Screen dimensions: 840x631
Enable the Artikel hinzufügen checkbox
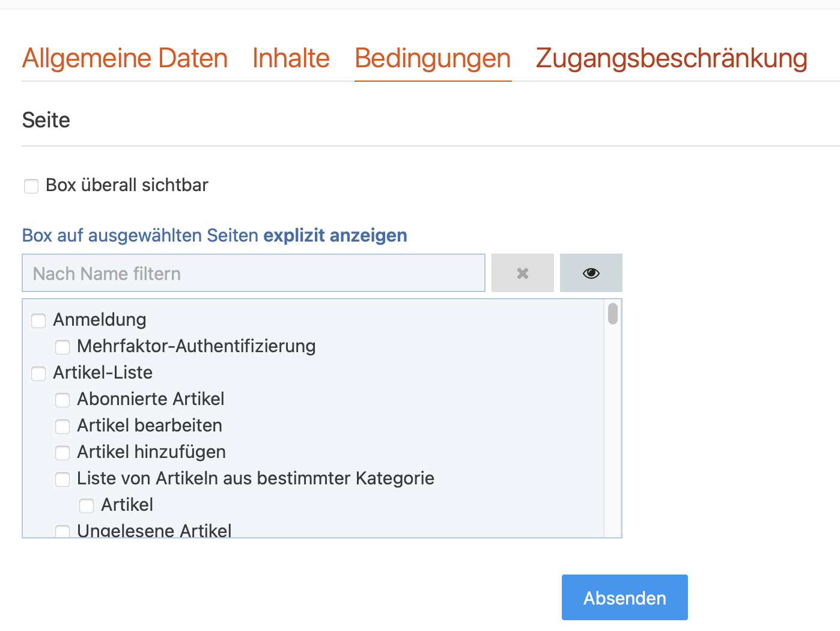click(62, 453)
